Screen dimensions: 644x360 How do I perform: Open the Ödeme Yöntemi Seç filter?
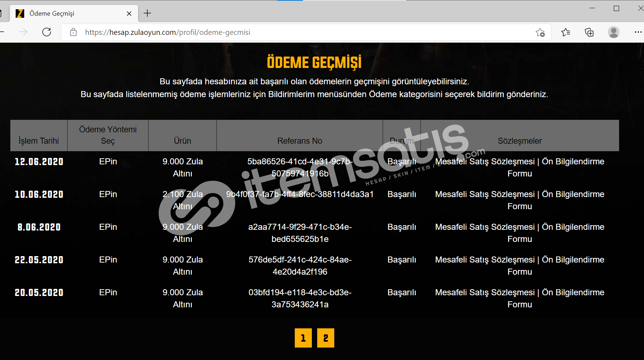coord(108,135)
